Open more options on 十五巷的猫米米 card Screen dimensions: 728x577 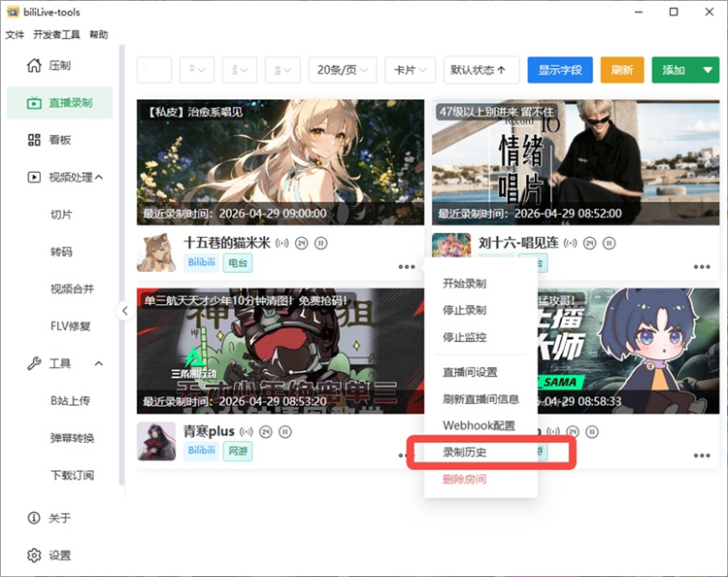(407, 267)
